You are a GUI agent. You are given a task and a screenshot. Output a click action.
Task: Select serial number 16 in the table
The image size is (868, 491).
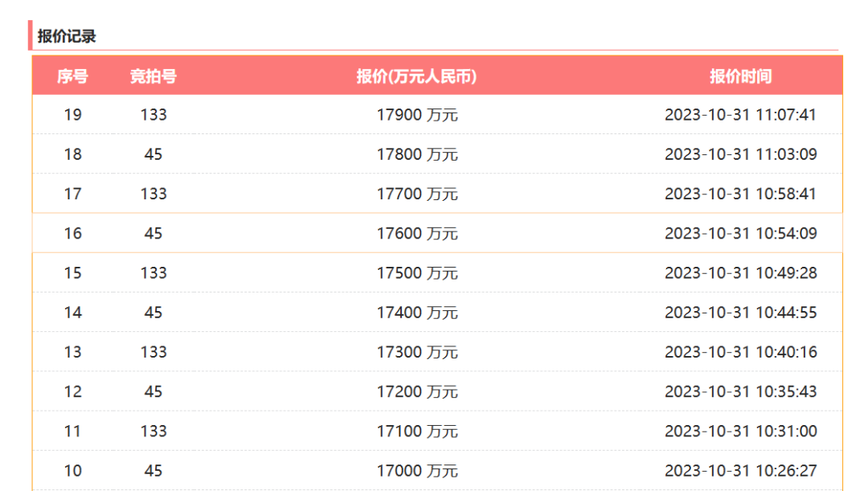coord(73,233)
